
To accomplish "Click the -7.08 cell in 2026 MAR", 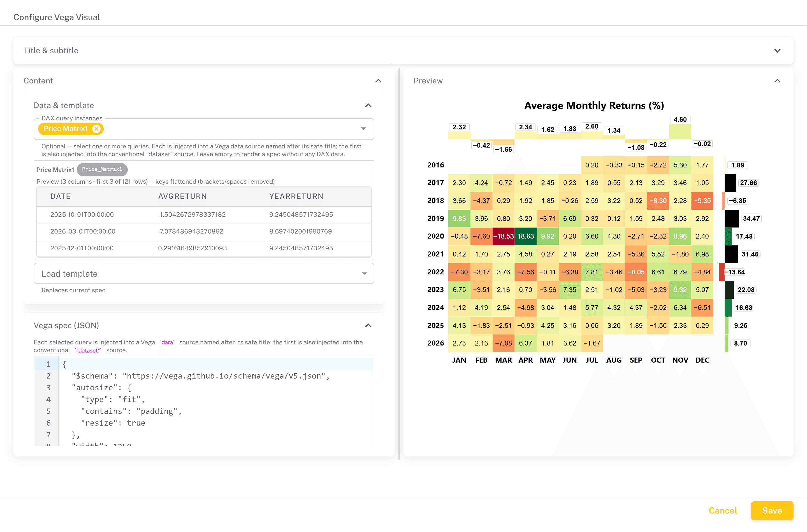I will tap(503, 343).
